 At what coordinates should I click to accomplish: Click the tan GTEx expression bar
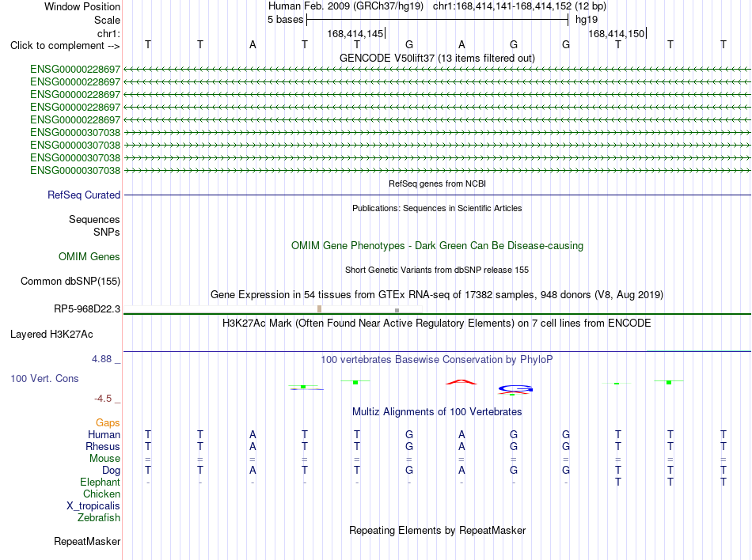pyautogui.click(x=320, y=309)
